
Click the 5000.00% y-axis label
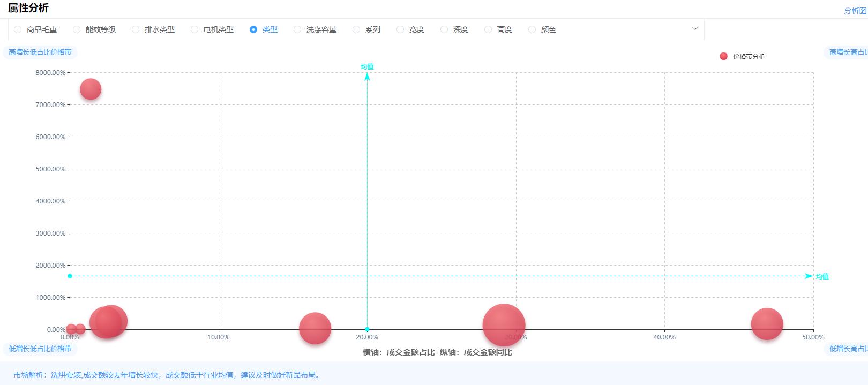click(x=50, y=169)
